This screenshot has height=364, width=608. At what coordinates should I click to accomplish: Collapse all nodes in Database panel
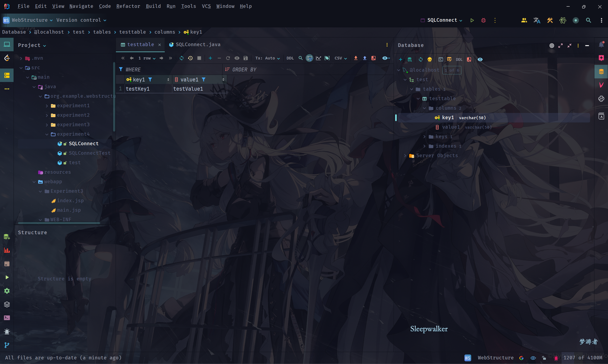pos(569,46)
